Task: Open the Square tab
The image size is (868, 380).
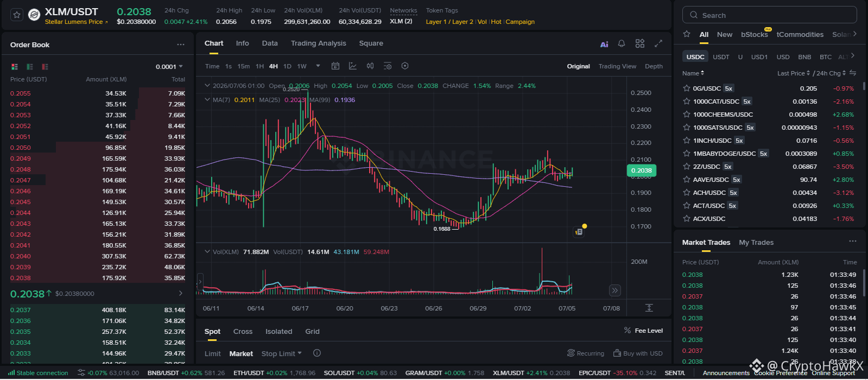Action: tap(371, 43)
